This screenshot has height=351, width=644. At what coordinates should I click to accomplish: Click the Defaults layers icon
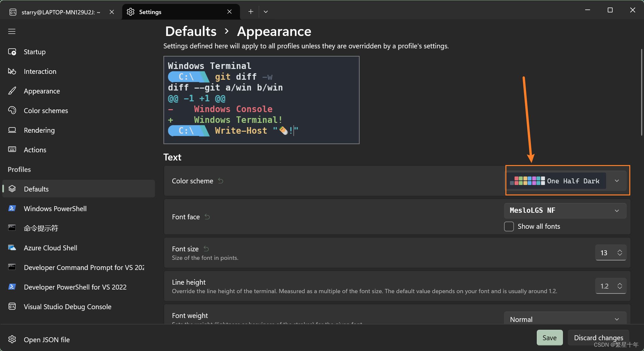click(12, 189)
